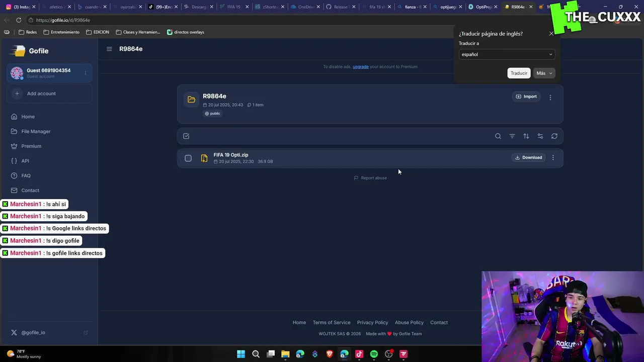Switch to the OneDrive browser tab

coord(306,7)
